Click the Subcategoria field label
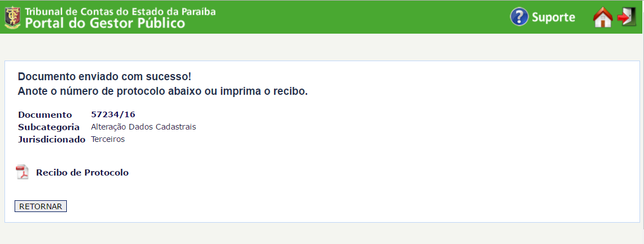 click(x=48, y=127)
